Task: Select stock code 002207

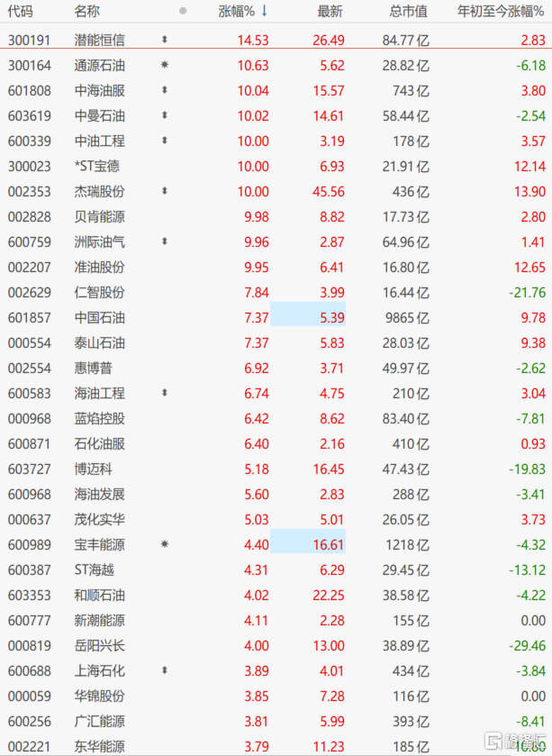Action: [x=30, y=267]
